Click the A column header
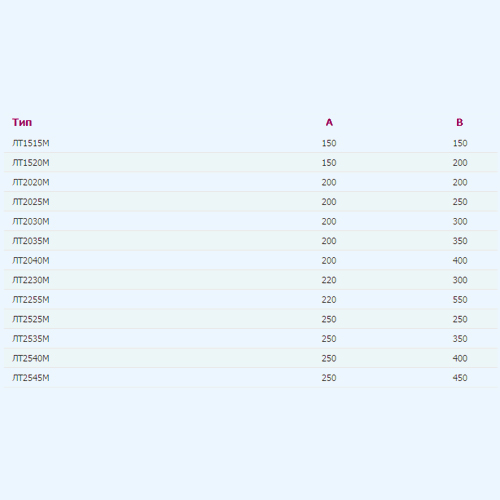Image resolution: width=500 pixels, height=500 pixels. pos(329,122)
